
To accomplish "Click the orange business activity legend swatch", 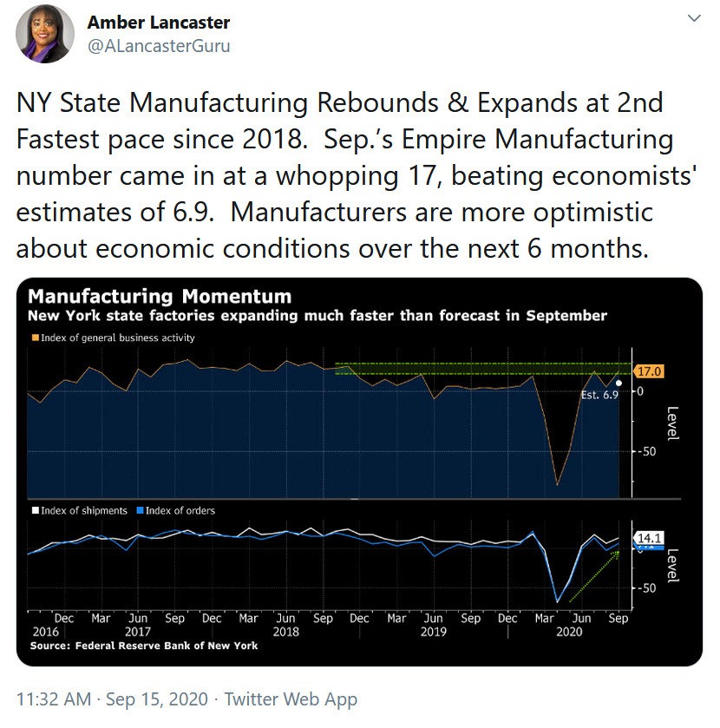I will pos(36,338).
